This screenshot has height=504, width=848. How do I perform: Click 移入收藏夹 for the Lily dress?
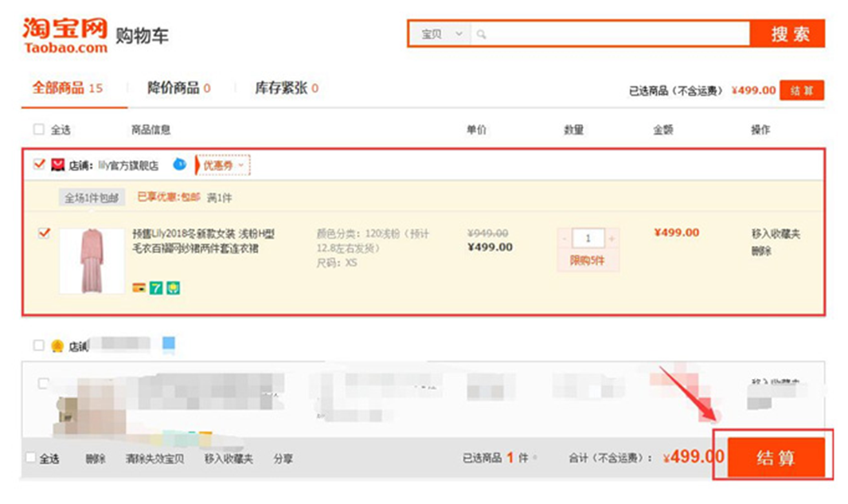[x=776, y=234]
